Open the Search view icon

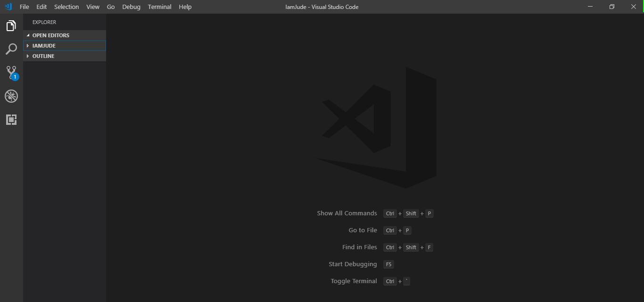point(11,49)
